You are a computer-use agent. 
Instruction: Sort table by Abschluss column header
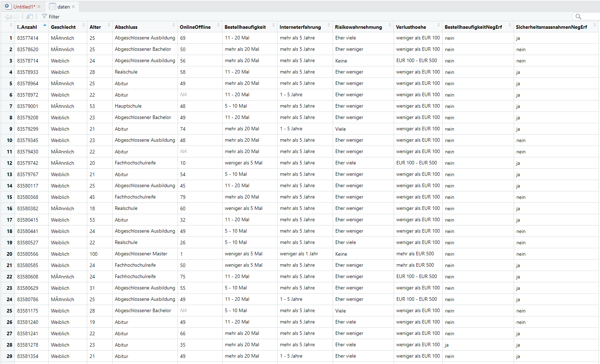[x=126, y=27]
